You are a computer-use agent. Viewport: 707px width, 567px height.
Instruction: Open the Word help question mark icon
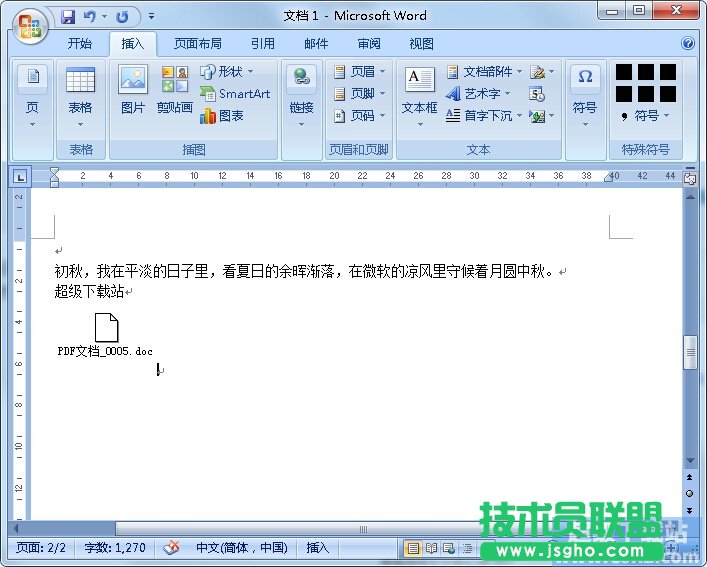pyautogui.click(x=688, y=44)
